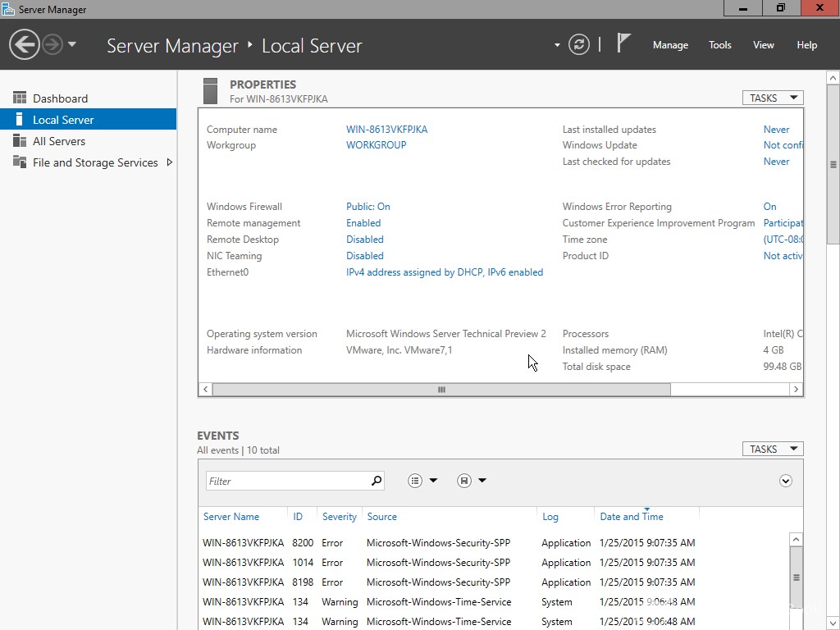Open the navigation history dropdown arrow
The width and height of the screenshot is (840, 630).
pos(72,44)
